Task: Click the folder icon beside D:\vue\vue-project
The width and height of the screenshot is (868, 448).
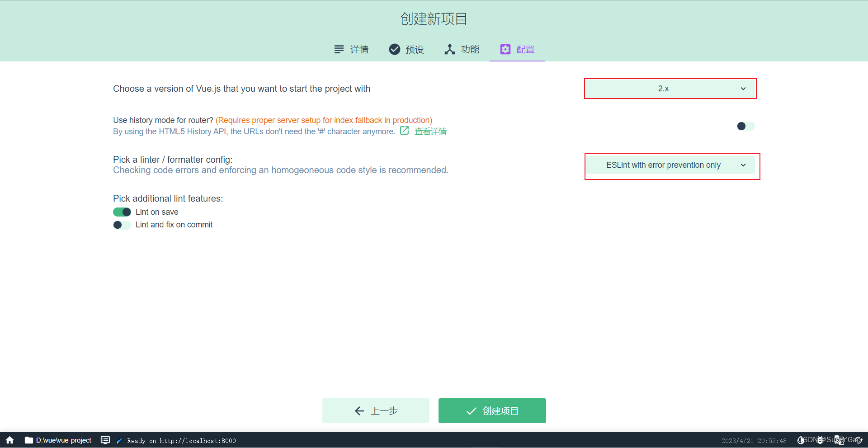Action: pos(29,440)
